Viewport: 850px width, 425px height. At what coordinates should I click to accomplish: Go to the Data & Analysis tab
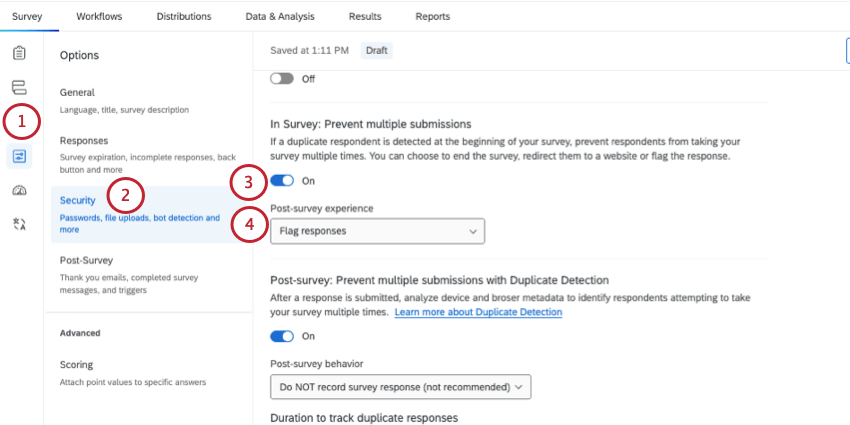(x=280, y=16)
